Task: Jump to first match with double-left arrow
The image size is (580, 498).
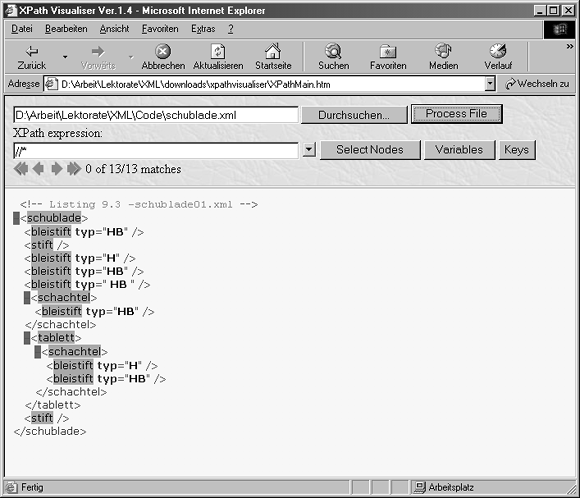Action: pos(21,169)
